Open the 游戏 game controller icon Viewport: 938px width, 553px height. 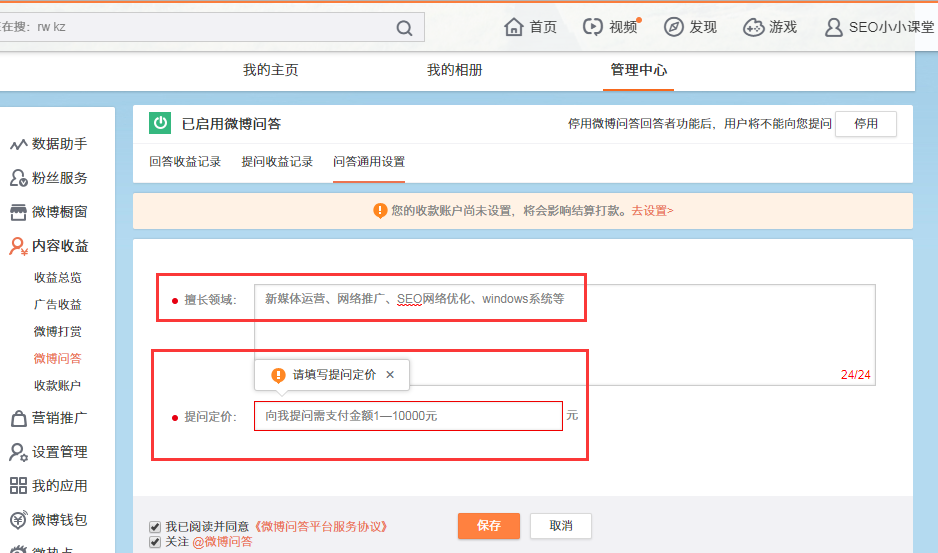[x=753, y=27]
